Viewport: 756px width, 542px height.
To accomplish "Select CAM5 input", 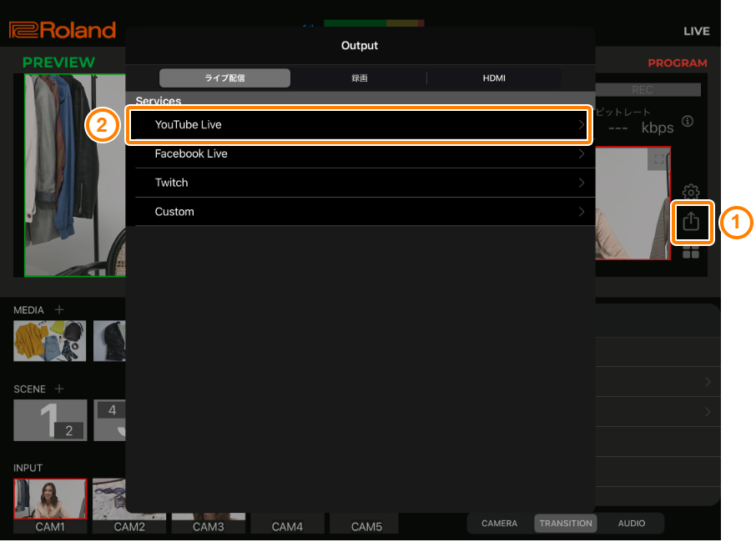I will pos(365,524).
